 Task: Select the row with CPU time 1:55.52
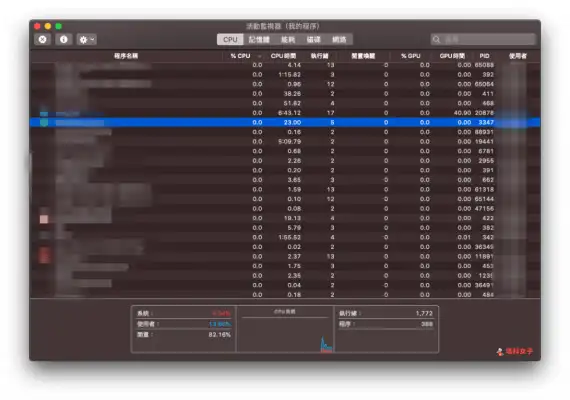coord(285,237)
